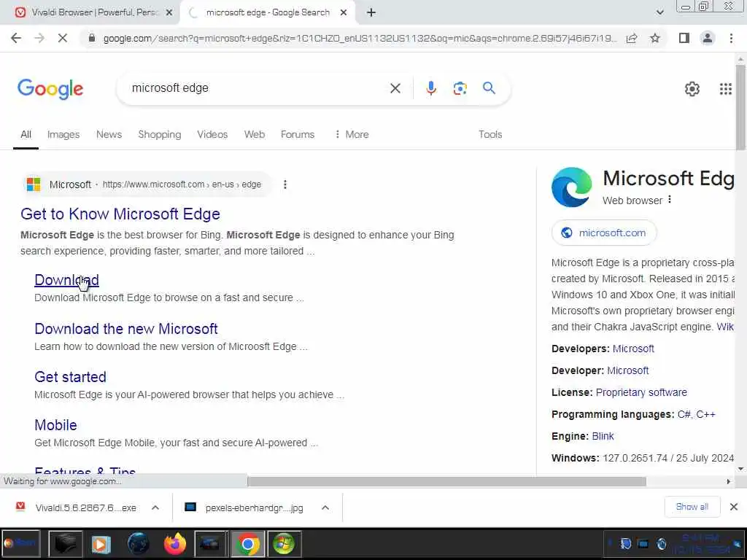Open the Download sitelink

click(x=66, y=280)
